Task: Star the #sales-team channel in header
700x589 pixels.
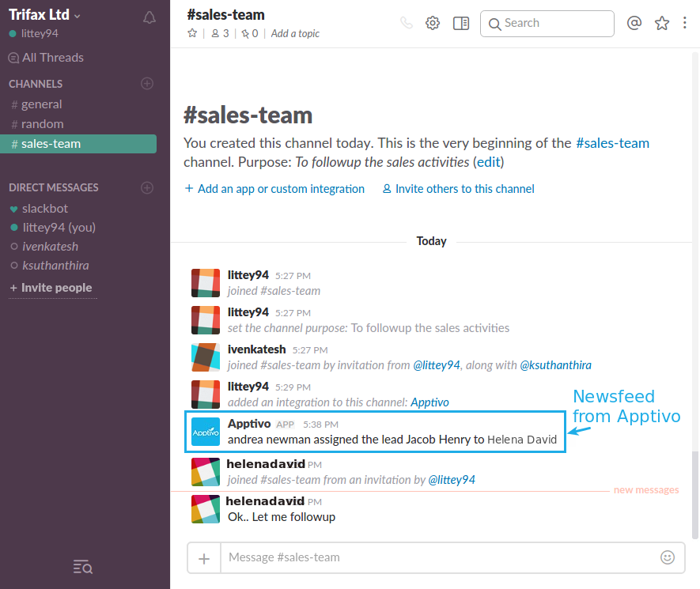Action: (192, 33)
